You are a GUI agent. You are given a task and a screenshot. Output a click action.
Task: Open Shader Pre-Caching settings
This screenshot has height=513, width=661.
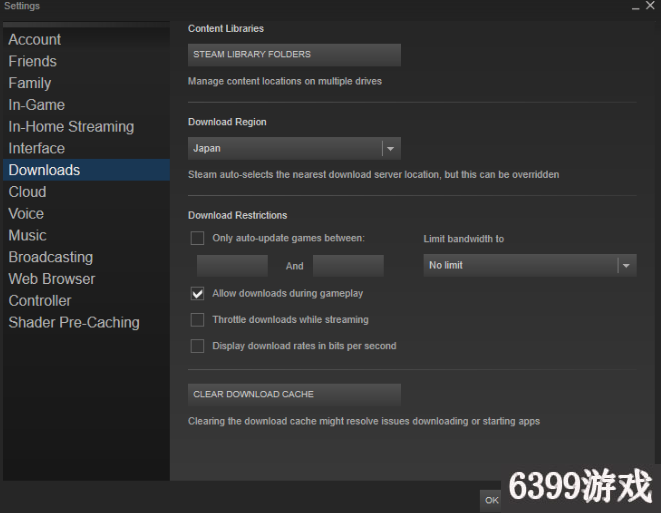click(86, 322)
